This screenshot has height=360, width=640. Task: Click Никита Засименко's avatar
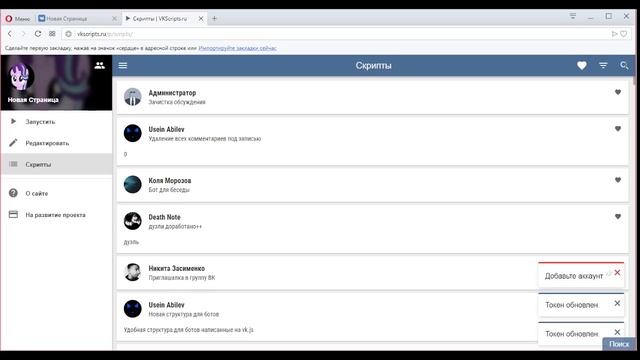[132, 272]
